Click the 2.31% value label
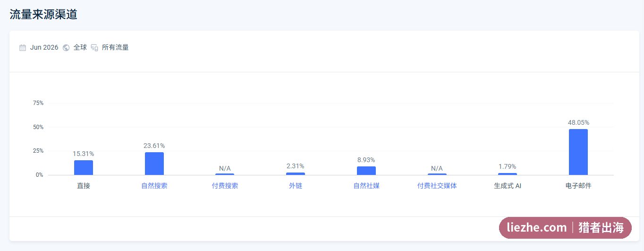The image size is (644, 251). 296,166
